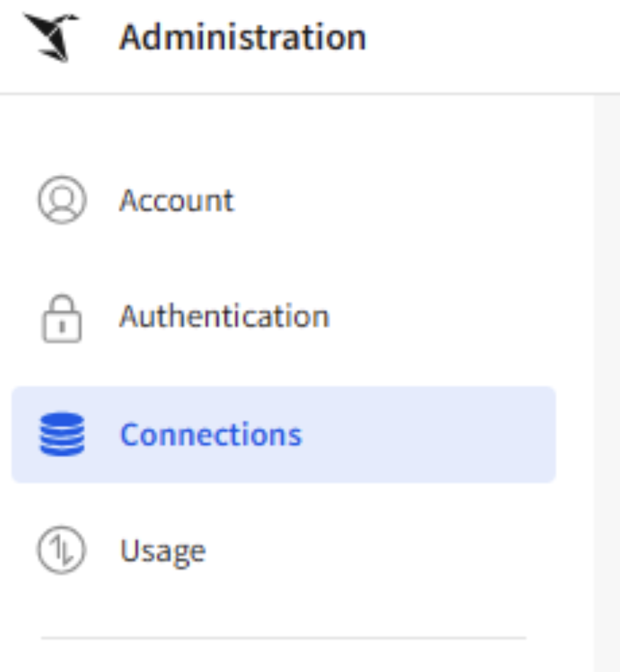Click the Account text label
Viewport: 620px width, 672px height.
(176, 201)
